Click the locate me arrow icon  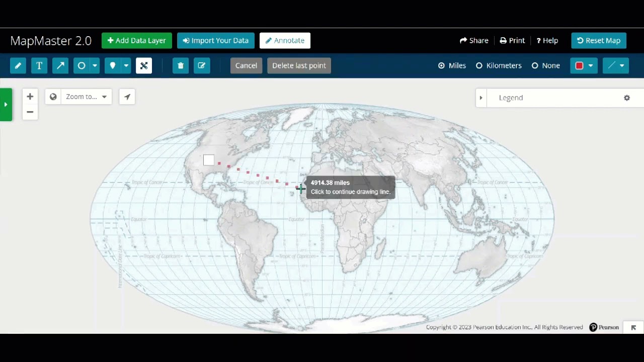point(127,97)
